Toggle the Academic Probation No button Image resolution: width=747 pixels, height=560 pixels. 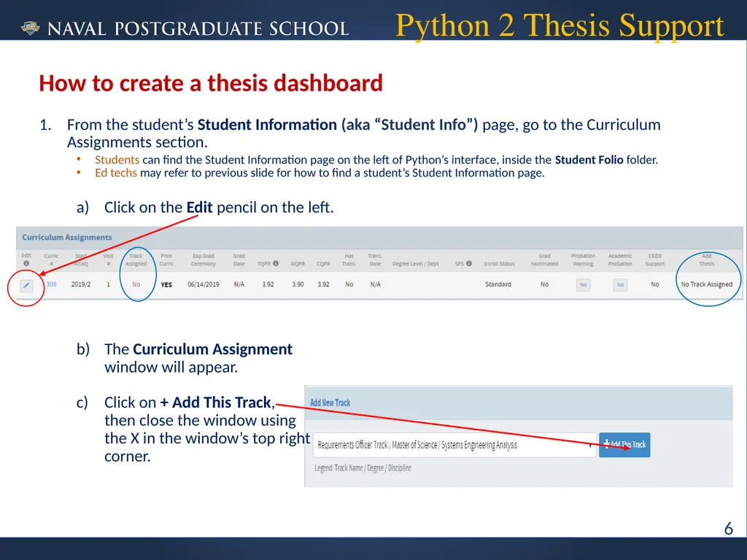coord(620,285)
